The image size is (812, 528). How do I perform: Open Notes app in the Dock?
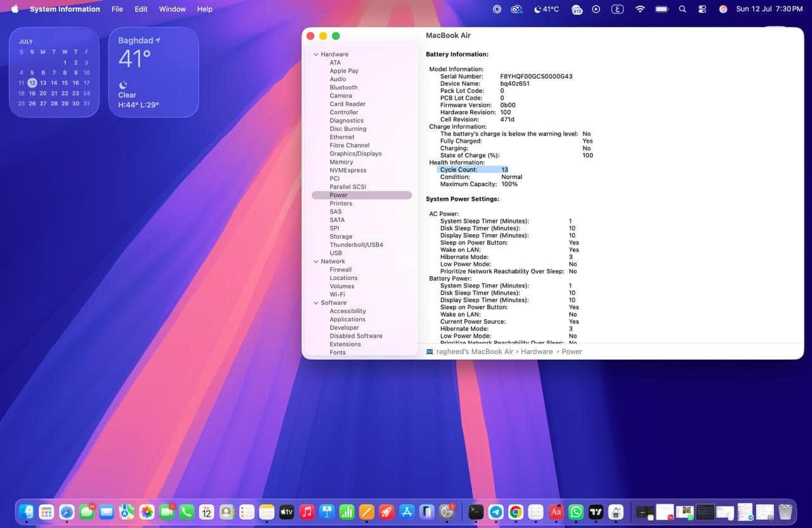tap(266, 511)
